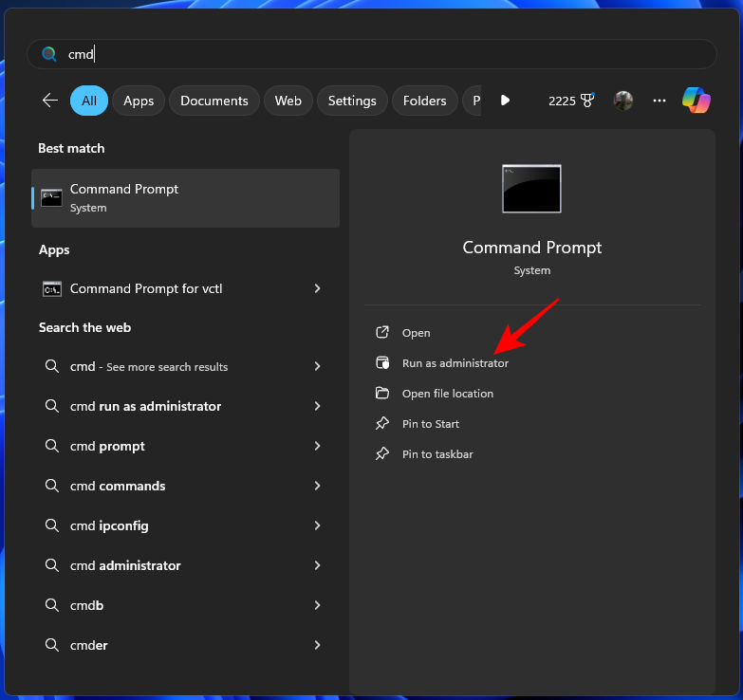Switch to the Documents filter tab

coord(214,101)
